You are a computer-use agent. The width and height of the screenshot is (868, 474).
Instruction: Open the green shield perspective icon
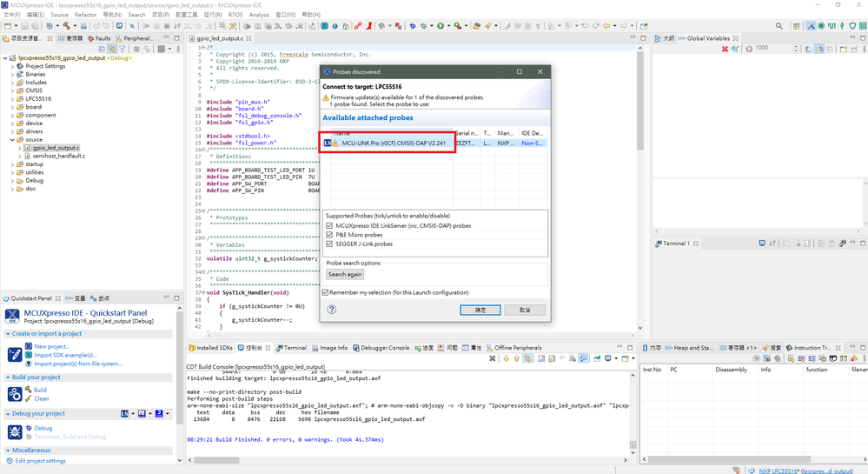tap(852, 25)
